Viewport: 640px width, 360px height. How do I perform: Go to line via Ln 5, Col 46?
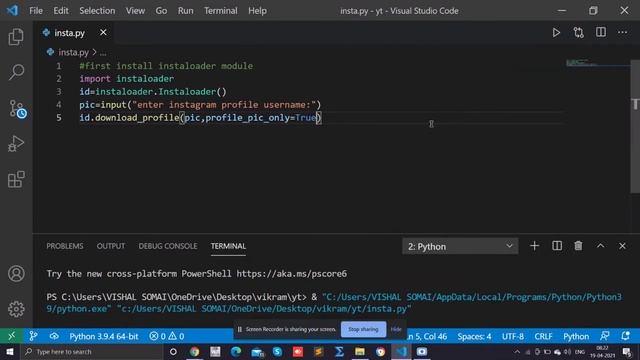pos(426,336)
